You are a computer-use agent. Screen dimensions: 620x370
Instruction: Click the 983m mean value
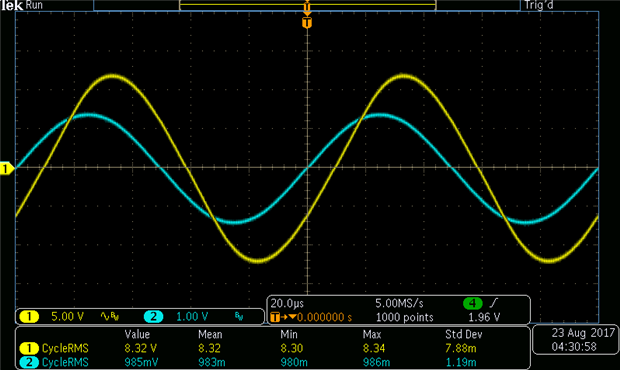click(x=212, y=362)
